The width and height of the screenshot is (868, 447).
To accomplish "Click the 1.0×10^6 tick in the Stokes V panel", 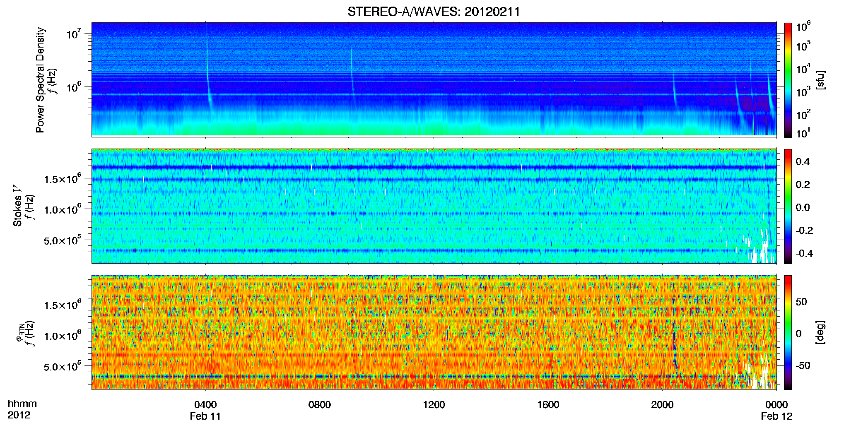I will click(63, 209).
